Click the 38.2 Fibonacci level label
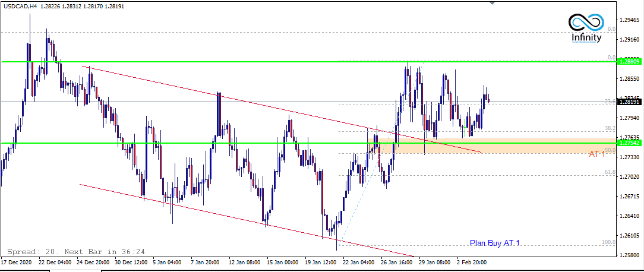 click(610, 128)
